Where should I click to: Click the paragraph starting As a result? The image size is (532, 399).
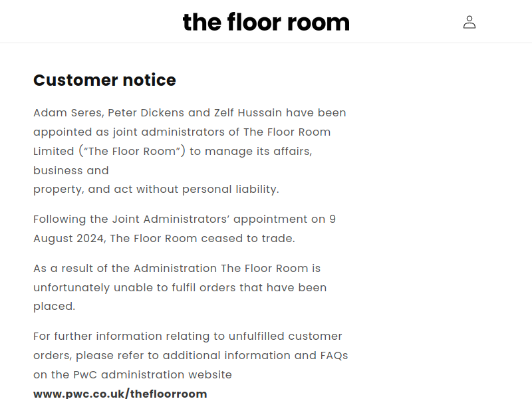click(180, 287)
